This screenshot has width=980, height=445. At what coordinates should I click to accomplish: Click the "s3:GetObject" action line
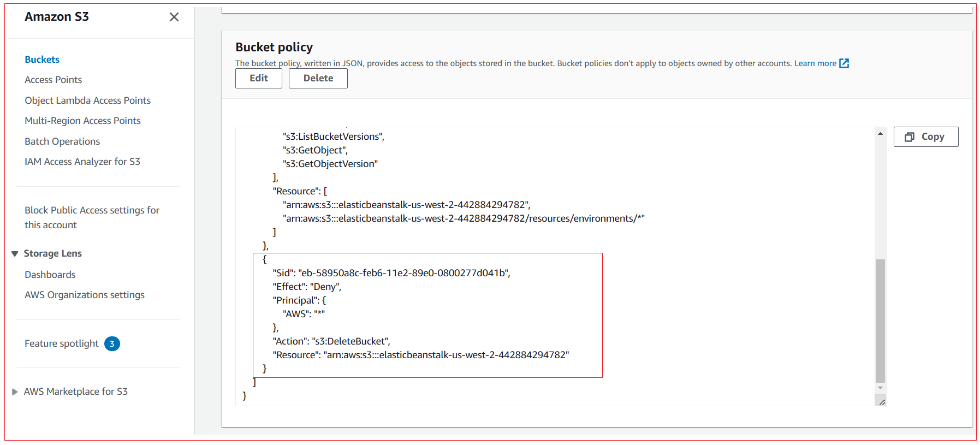point(315,150)
